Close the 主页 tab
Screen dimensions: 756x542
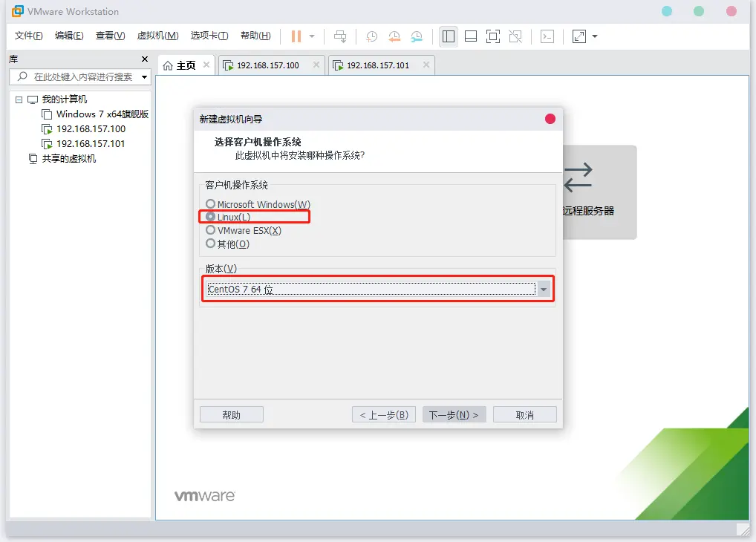206,65
